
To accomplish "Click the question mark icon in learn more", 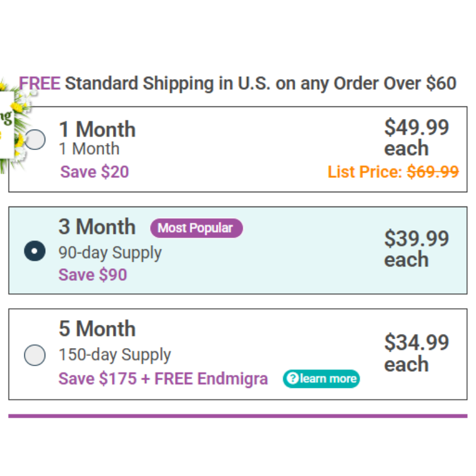I will pyautogui.click(x=293, y=378).
